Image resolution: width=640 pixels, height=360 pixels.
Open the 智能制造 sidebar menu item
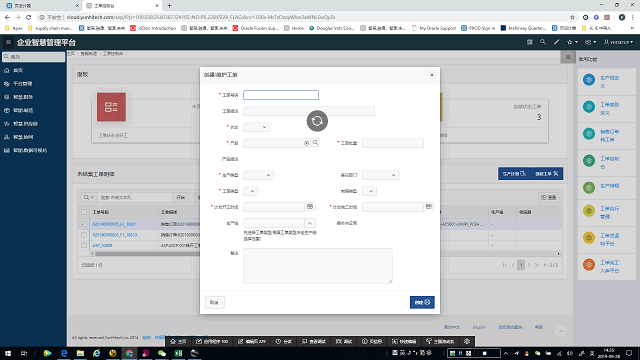pyautogui.click(x=23, y=111)
